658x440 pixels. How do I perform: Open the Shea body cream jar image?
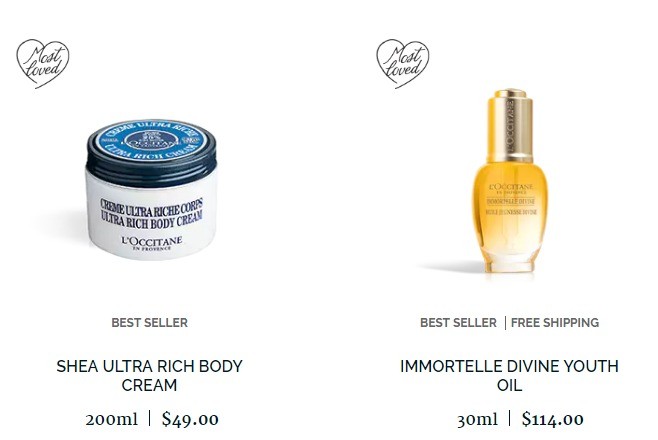pos(151,190)
